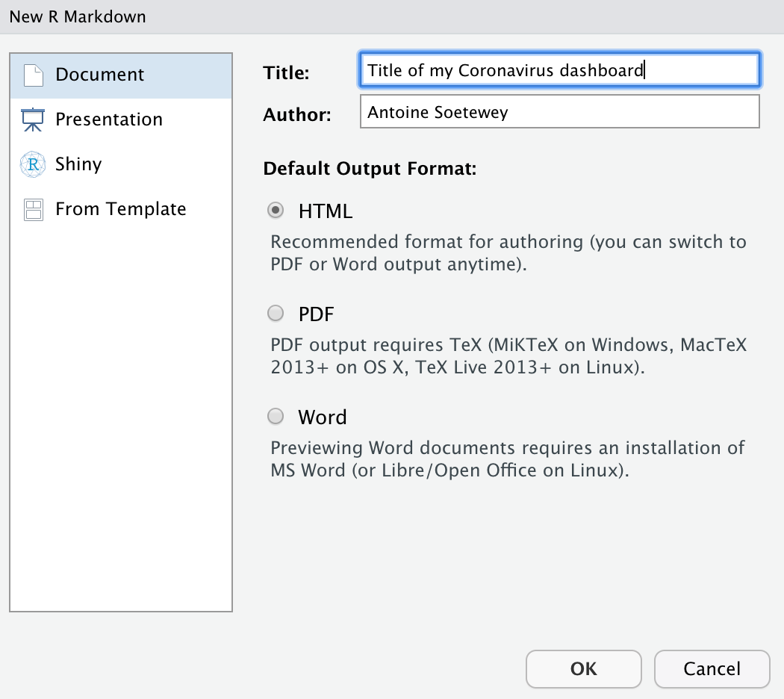Click the New R Markdown title bar
The image size is (784, 699).
77,16
